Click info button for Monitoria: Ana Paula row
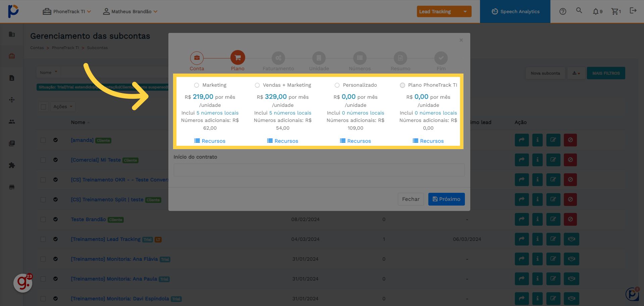This screenshot has height=306, width=644. click(x=537, y=279)
